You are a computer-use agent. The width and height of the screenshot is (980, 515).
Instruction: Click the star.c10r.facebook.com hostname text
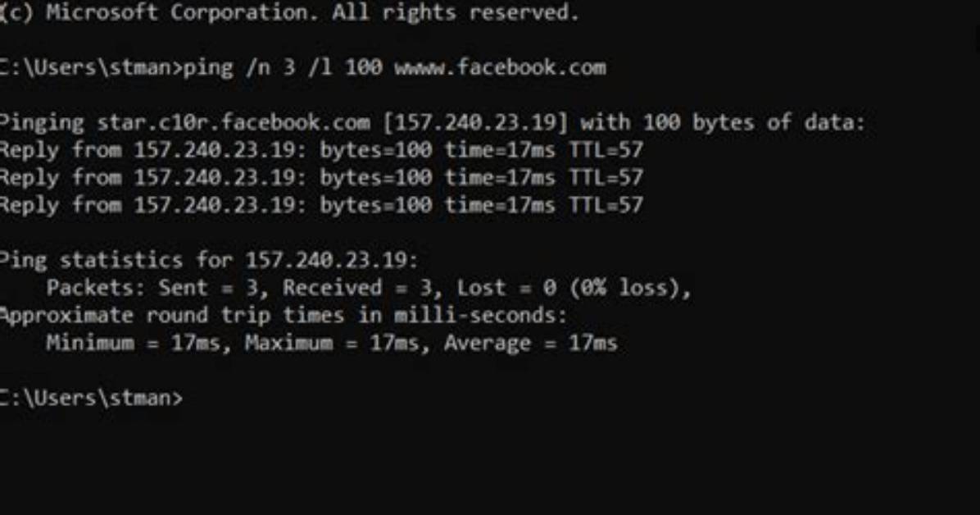234,122
